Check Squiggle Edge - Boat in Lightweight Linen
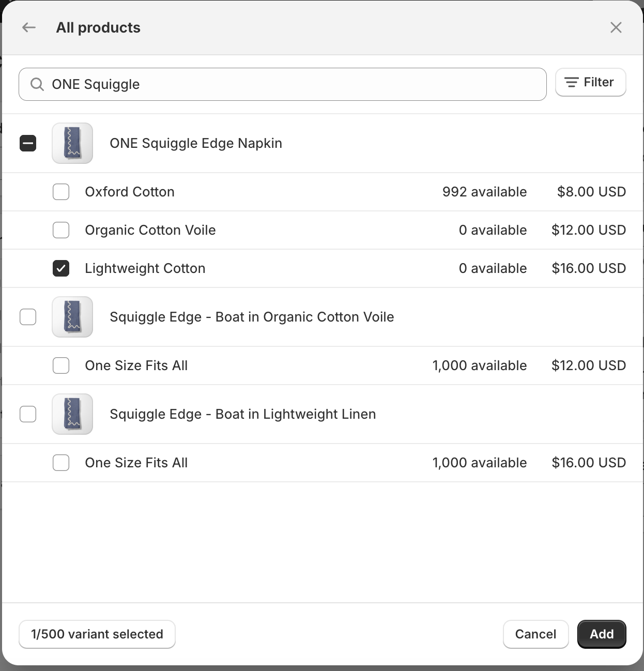This screenshot has height=671, width=644. click(x=28, y=414)
